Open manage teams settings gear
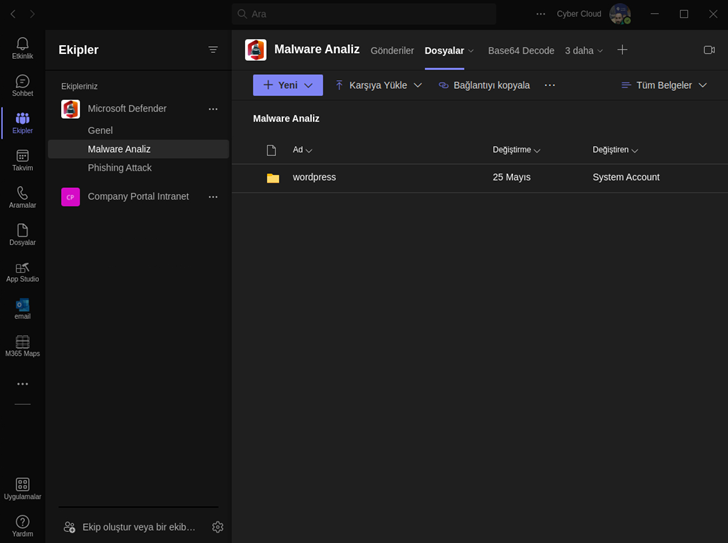Screen dimensions: 728x543 click(x=217, y=527)
